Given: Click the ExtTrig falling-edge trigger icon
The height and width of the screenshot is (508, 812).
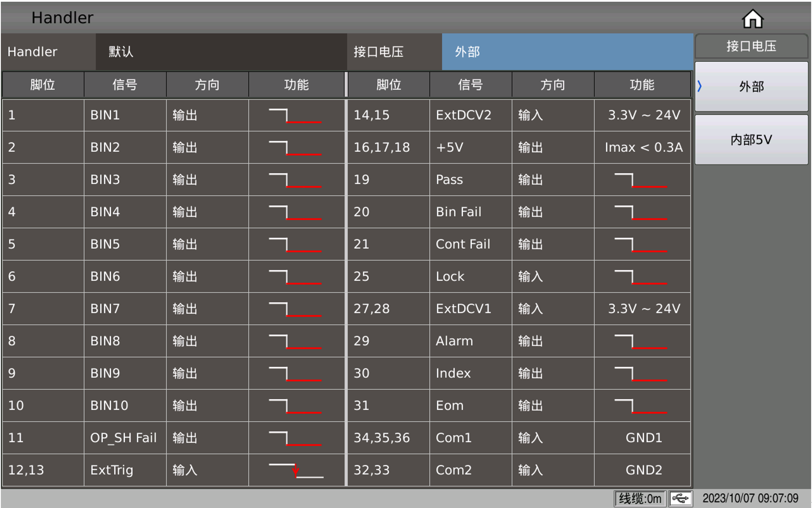Looking at the screenshot, I should pyautogui.click(x=295, y=470).
